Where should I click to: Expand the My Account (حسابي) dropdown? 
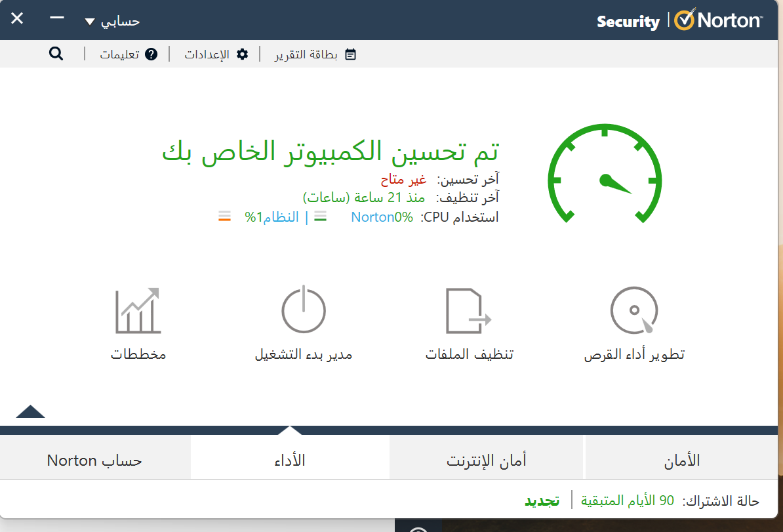(112, 22)
